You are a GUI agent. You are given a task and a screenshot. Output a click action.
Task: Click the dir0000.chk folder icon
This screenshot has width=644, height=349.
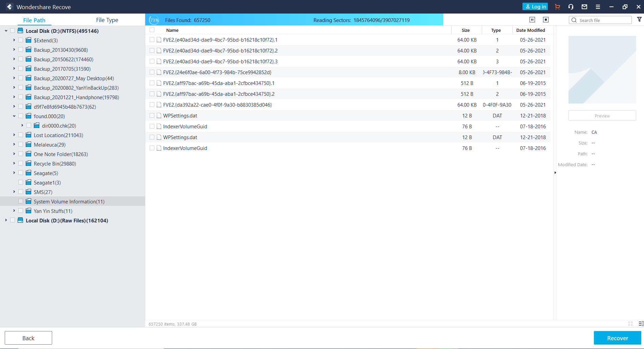coord(37,125)
